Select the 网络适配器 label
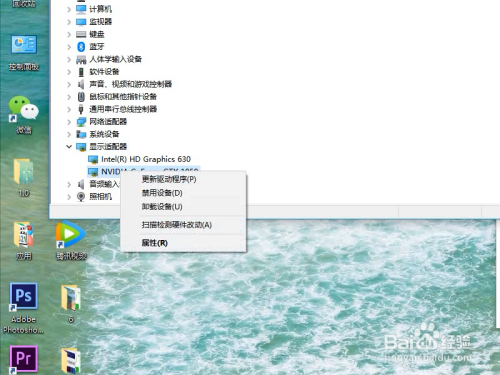The height and width of the screenshot is (375, 500). [x=108, y=122]
